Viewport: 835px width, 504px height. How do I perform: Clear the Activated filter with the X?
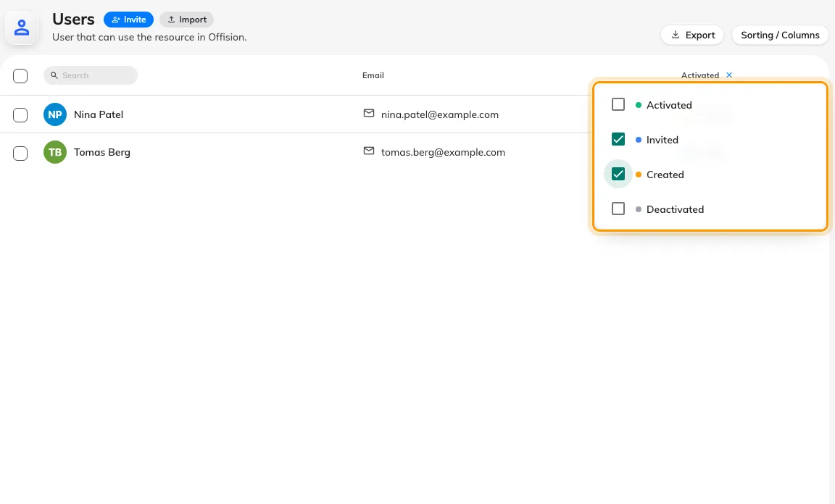click(x=729, y=75)
